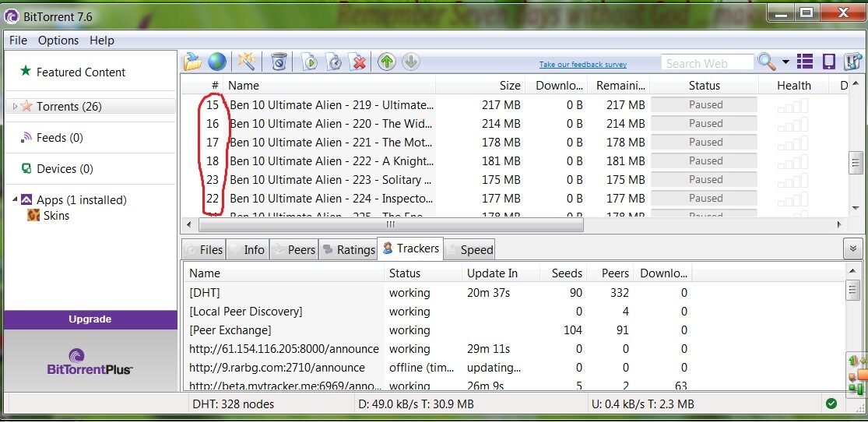Switch to the Ratings tab
The height and width of the screenshot is (423, 868).
coord(348,250)
